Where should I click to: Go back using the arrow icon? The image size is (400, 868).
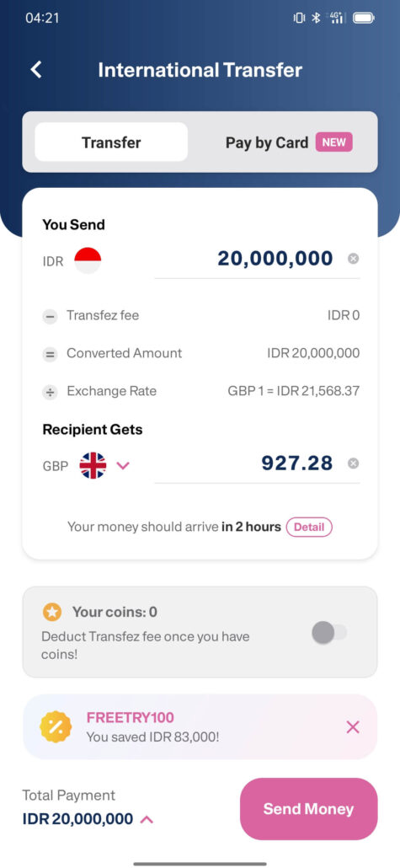point(36,70)
